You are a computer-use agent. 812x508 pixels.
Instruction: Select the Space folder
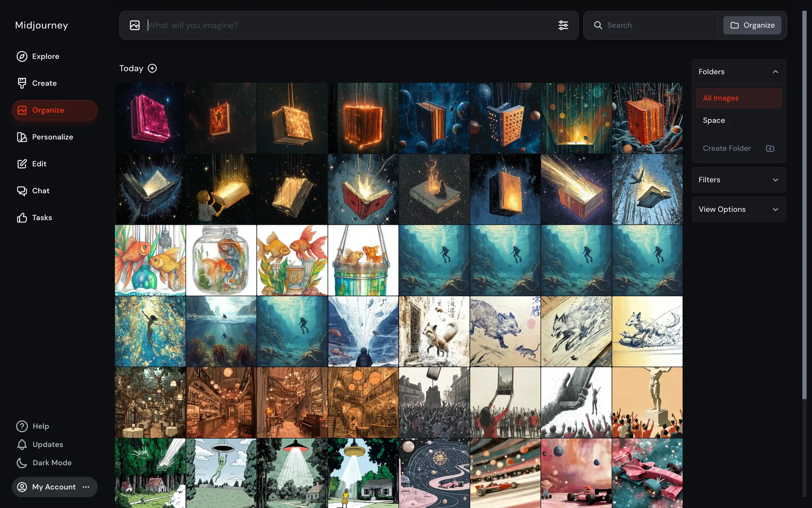coord(714,121)
